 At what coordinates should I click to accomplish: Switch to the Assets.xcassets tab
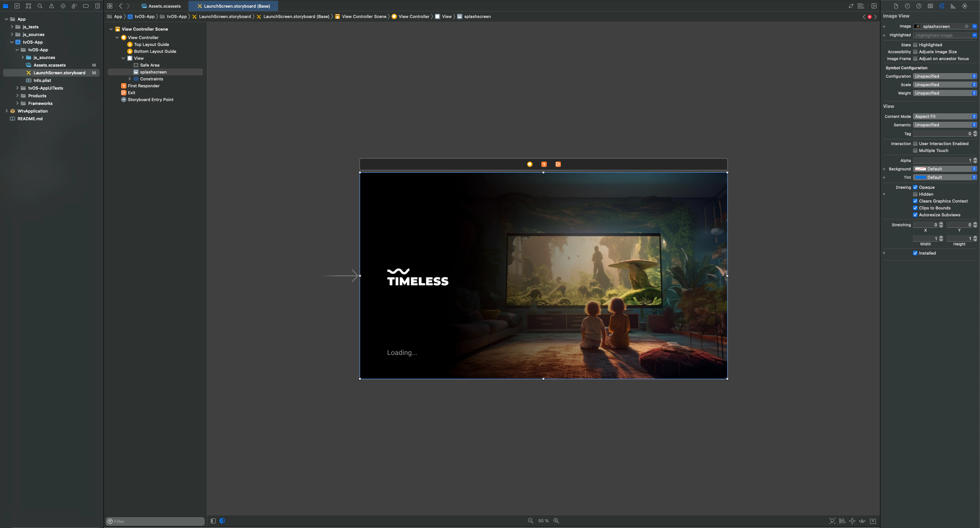(x=164, y=6)
